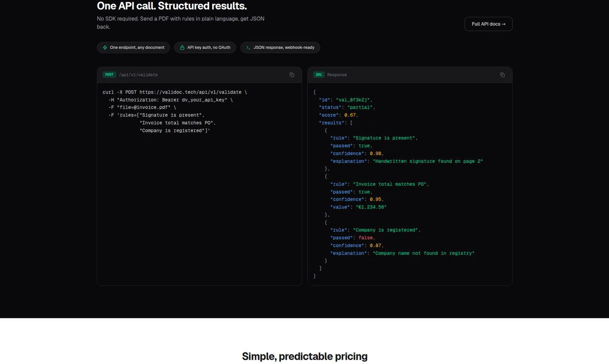Click the 0.67 score value

tap(351, 115)
